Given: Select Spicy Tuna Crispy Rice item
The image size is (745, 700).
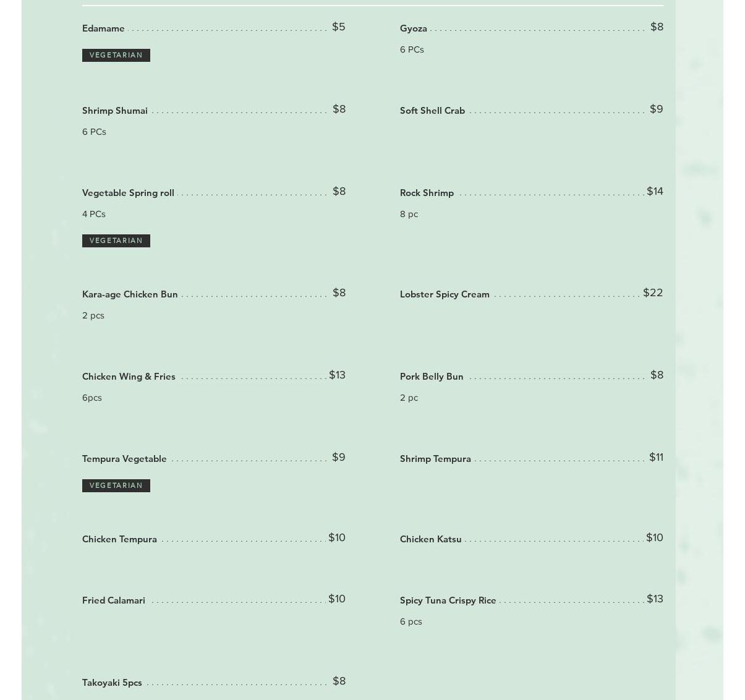Looking at the screenshot, I should point(448,600).
